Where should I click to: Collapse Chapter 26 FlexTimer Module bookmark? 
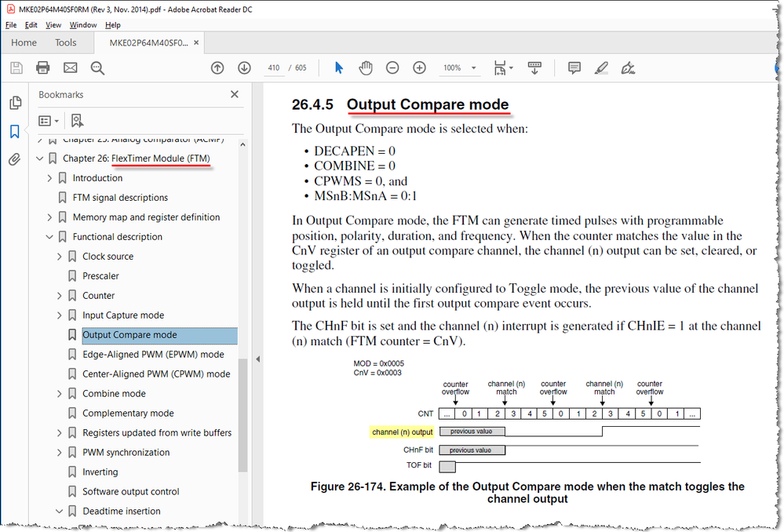pyautogui.click(x=39, y=159)
